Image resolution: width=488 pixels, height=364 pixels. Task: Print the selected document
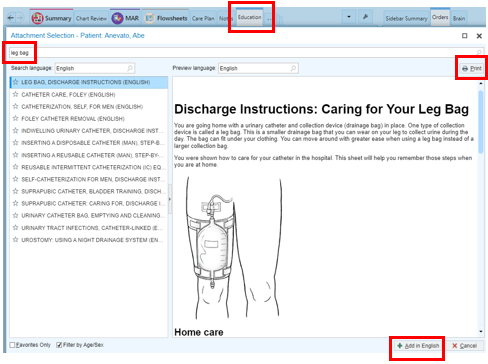472,68
